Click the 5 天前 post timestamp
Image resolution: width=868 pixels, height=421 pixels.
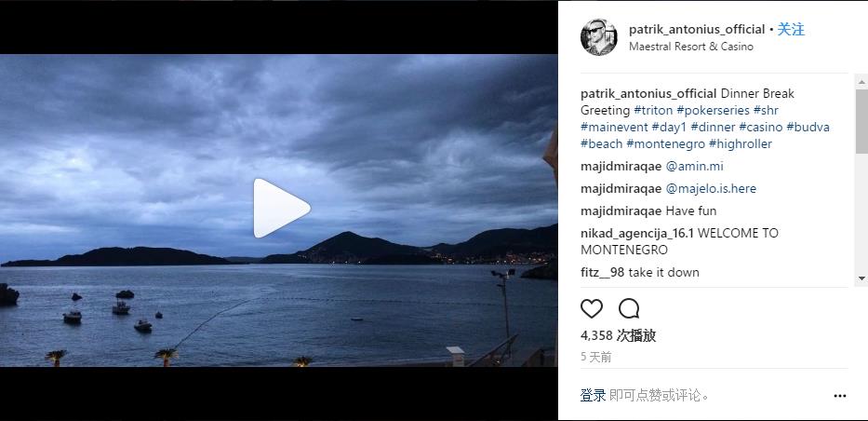pos(596,358)
